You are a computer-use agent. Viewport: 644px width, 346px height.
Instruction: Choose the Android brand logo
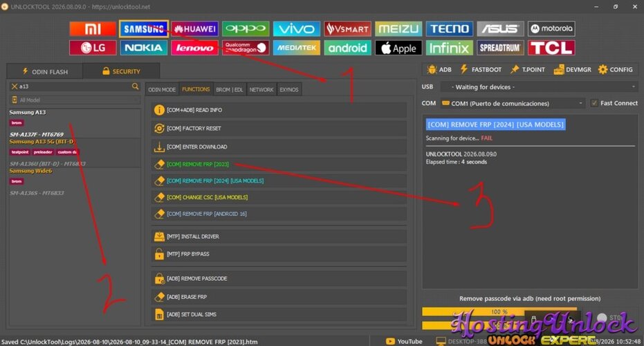(347, 48)
